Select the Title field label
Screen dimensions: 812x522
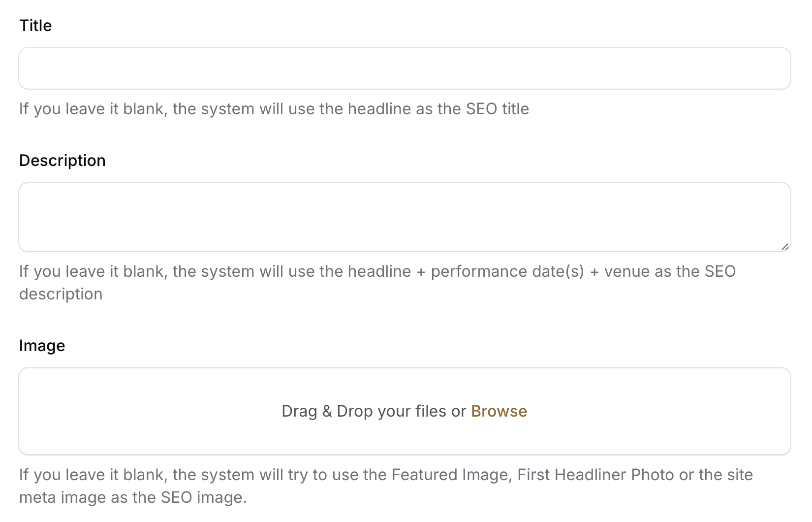coord(35,26)
